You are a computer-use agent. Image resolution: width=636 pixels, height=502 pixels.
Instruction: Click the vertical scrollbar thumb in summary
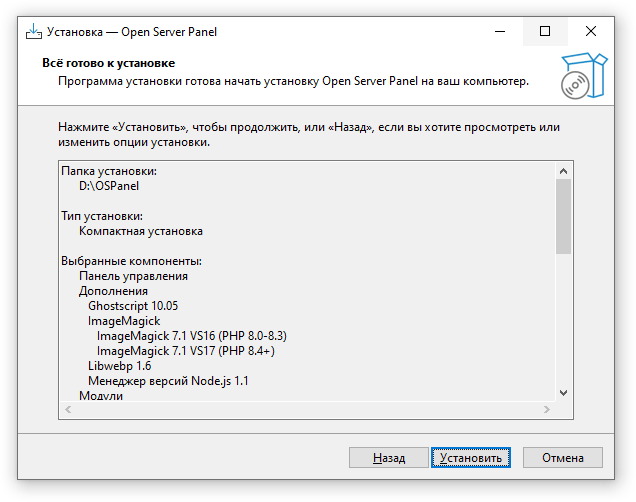(x=563, y=217)
